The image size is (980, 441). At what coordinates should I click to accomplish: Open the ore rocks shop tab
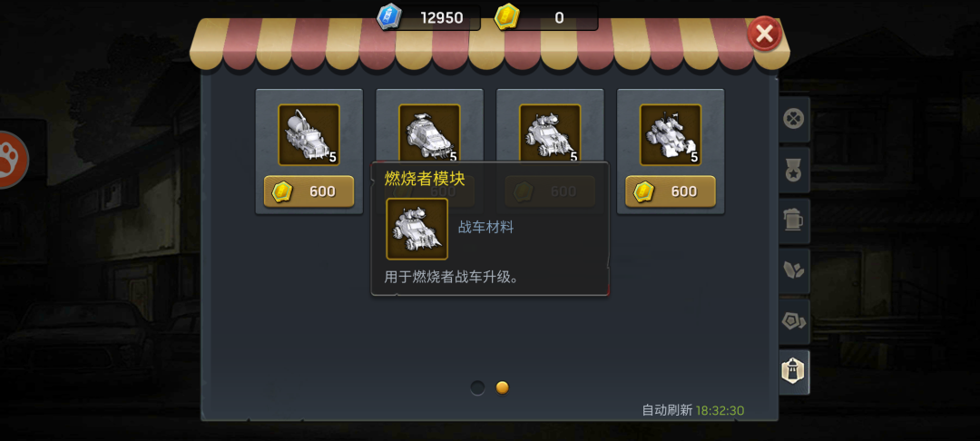(x=794, y=322)
